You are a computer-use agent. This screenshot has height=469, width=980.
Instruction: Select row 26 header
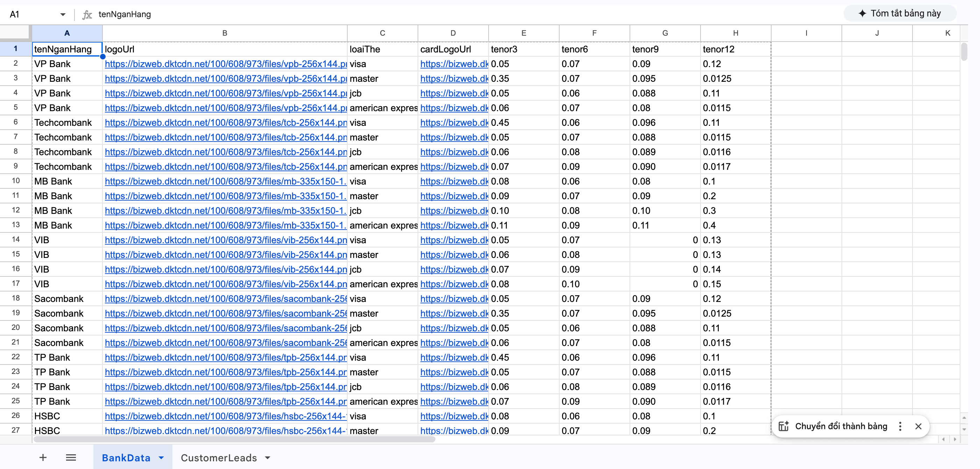coord(16,416)
